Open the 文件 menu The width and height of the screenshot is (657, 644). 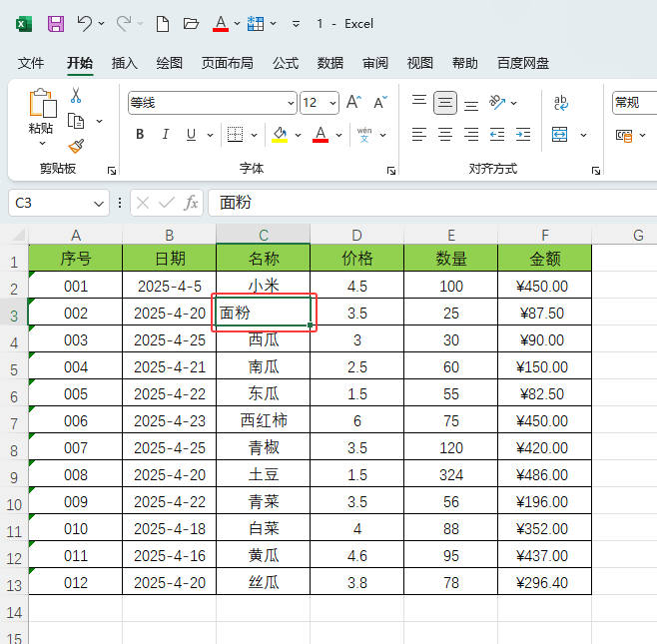(x=31, y=63)
